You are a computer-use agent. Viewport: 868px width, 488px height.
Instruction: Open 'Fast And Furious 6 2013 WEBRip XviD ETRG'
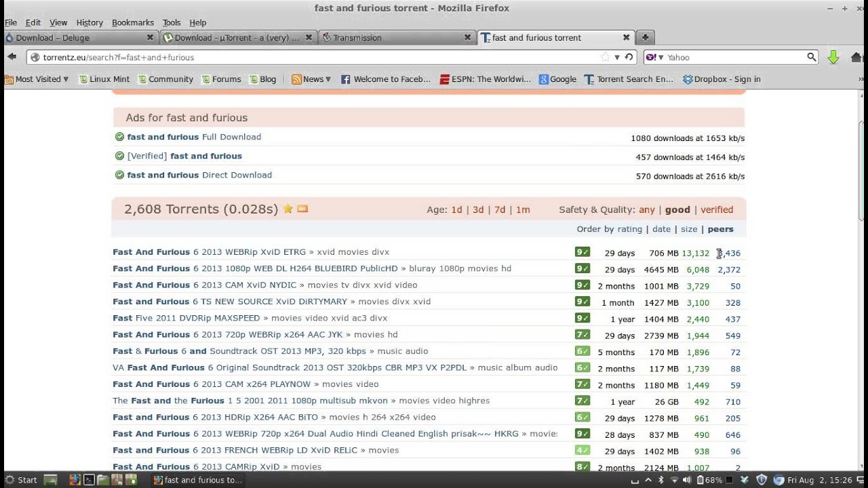coord(209,252)
